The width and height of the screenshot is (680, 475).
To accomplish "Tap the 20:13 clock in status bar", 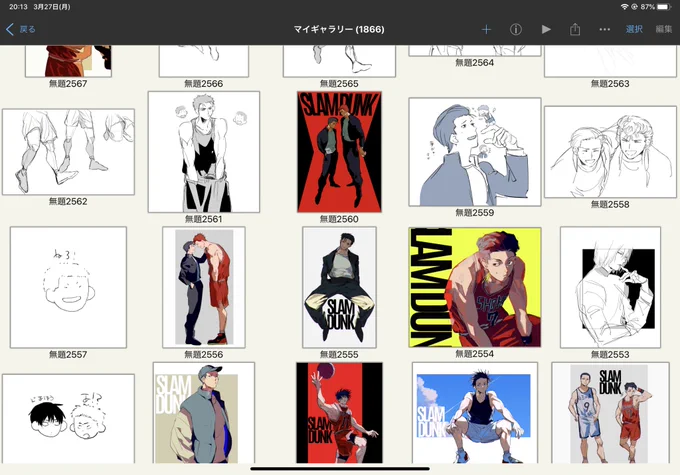I will 18,7.
